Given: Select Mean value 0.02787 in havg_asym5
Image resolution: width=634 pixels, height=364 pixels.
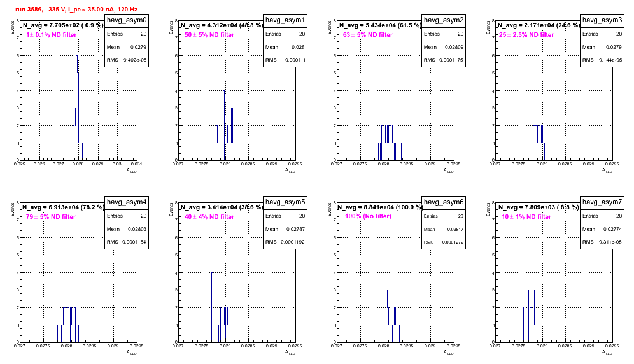Looking at the screenshot, I should tap(295, 229).
